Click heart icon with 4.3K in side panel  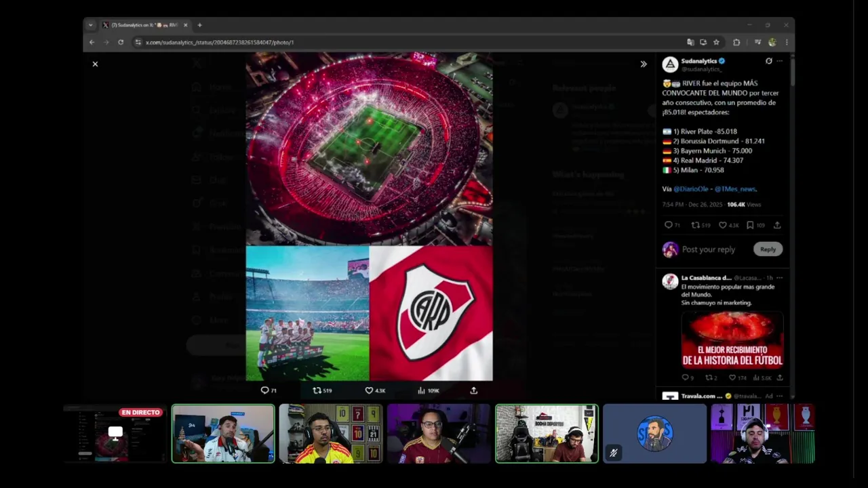[722, 225]
